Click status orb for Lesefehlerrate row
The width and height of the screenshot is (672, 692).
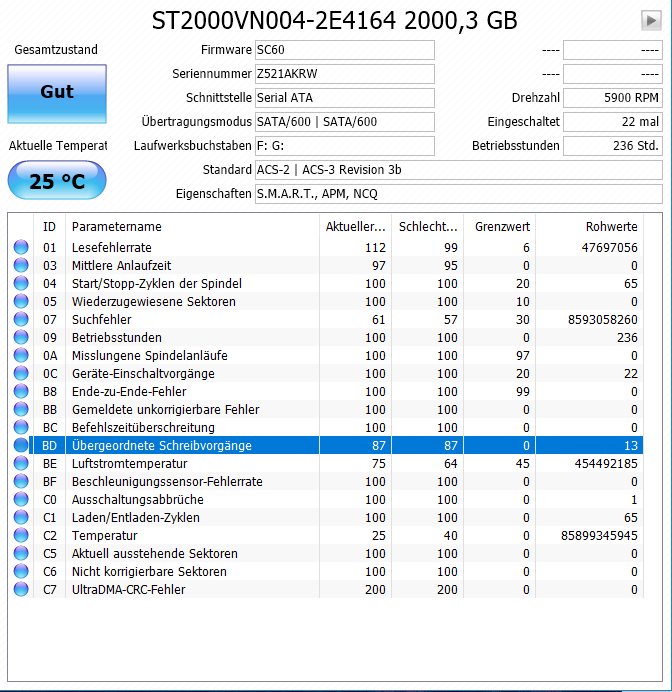(x=21, y=247)
